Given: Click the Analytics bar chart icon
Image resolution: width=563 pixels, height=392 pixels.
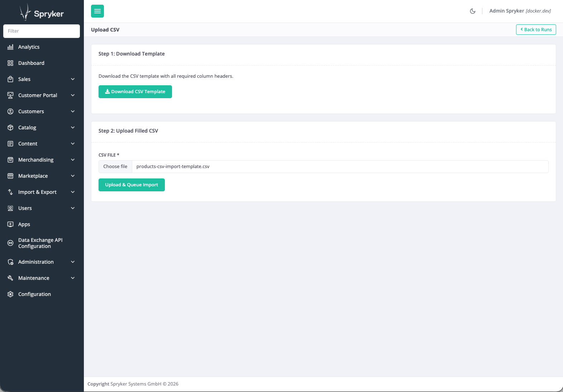Looking at the screenshot, I should (10, 47).
